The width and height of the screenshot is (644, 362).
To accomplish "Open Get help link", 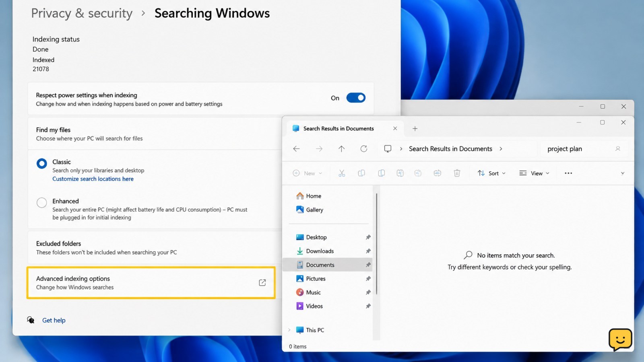I will pyautogui.click(x=54, y=320).
